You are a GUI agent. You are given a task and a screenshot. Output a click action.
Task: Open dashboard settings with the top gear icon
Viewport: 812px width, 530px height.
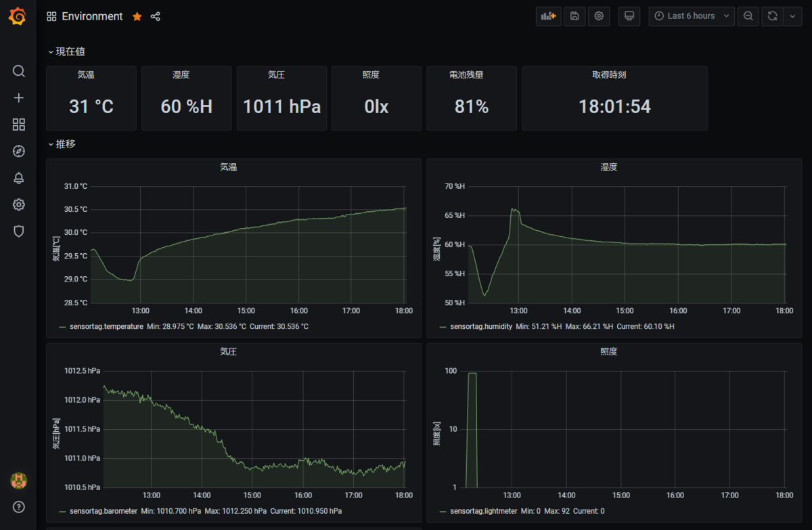[599, 16]
